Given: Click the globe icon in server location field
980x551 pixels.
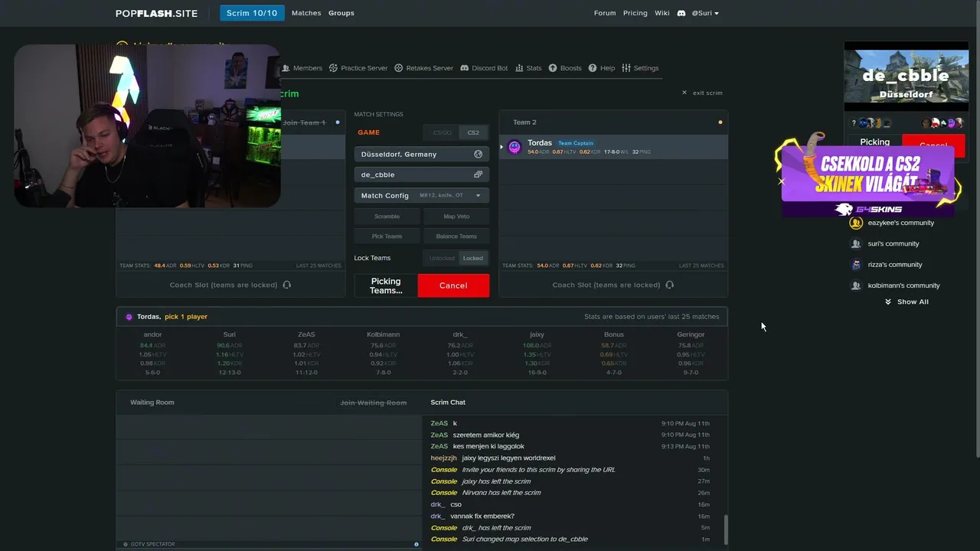Looking at the screenshot, I should point(479,154).
